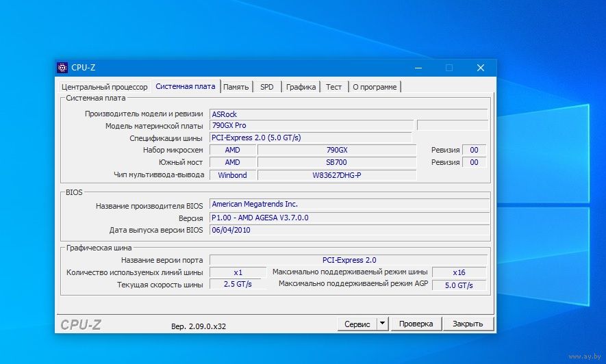Open the SPD tab
Viewport: 606px width, 364px height.
point(266,87)
